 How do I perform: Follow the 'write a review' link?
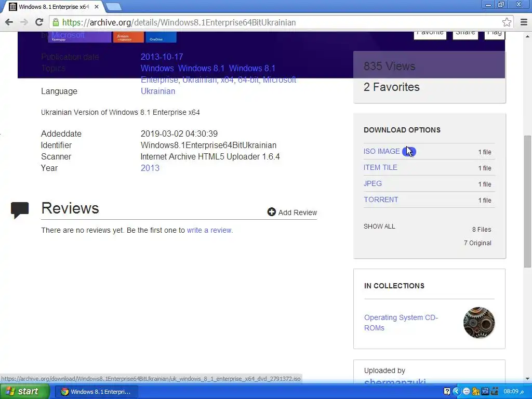pyautogui.click(x=210, y=230)
